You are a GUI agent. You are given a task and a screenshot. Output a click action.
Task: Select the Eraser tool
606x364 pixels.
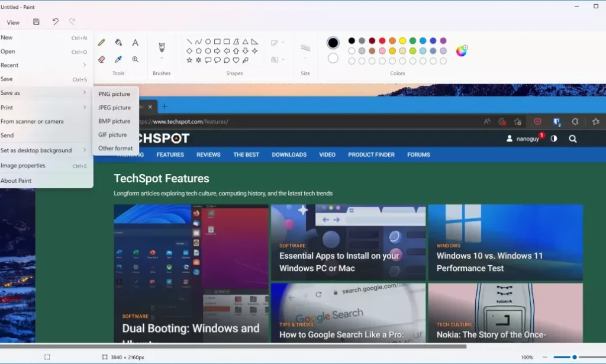(x=102, y=59)
